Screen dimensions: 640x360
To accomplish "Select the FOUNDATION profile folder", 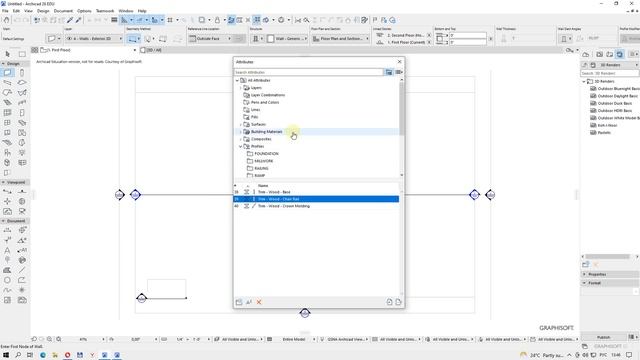I will (266, 154).
